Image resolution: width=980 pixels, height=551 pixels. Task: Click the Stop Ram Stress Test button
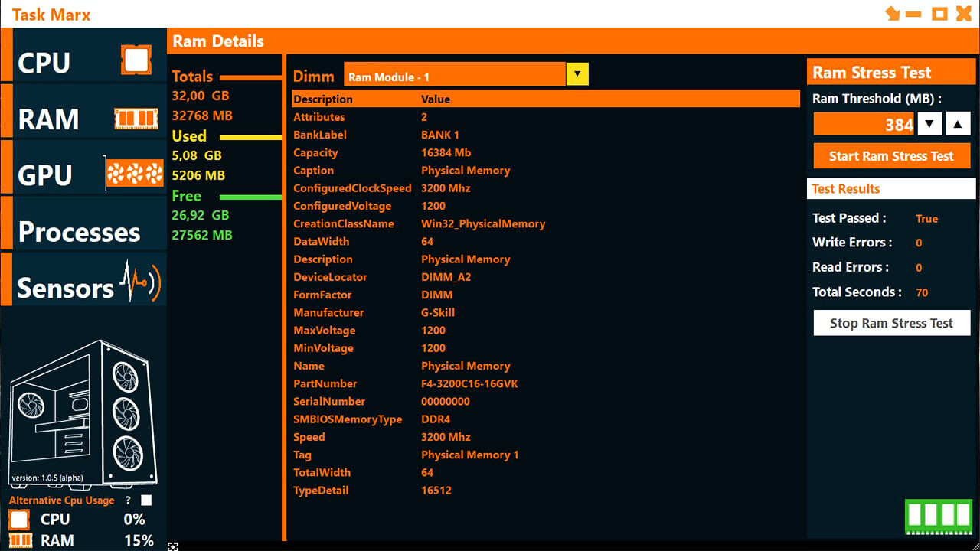[x=891, y=322]
